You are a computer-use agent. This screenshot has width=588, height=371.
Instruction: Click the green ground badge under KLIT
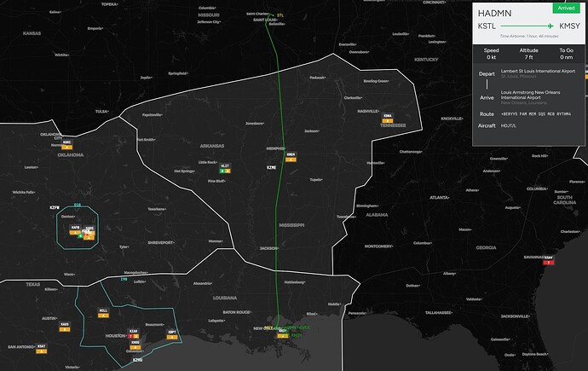pyautogui.click(x=222, y=171)
